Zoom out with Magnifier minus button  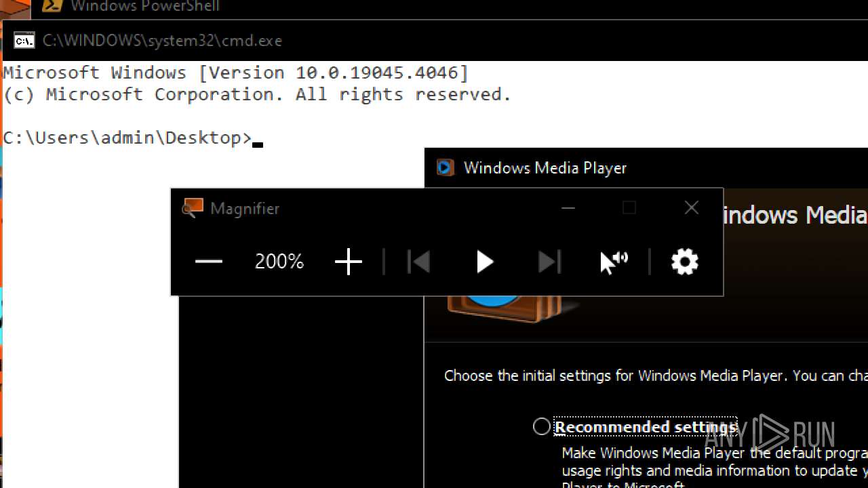coord(209,262)
